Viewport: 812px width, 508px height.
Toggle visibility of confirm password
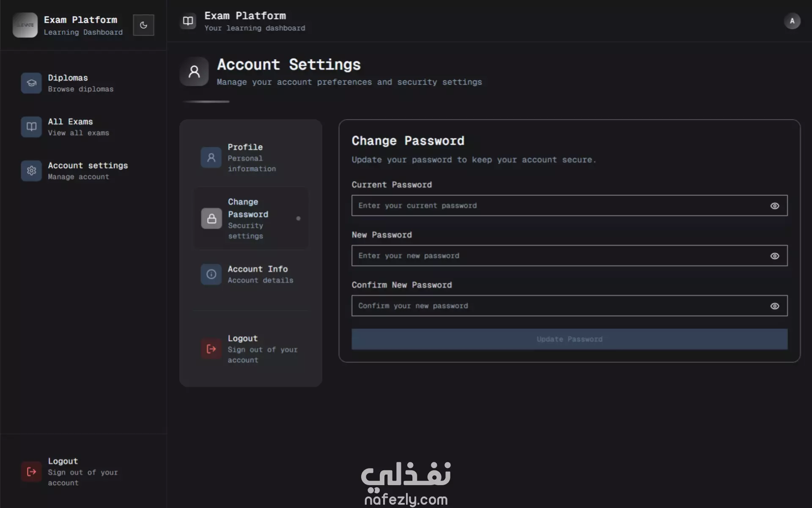coord(774,306)
